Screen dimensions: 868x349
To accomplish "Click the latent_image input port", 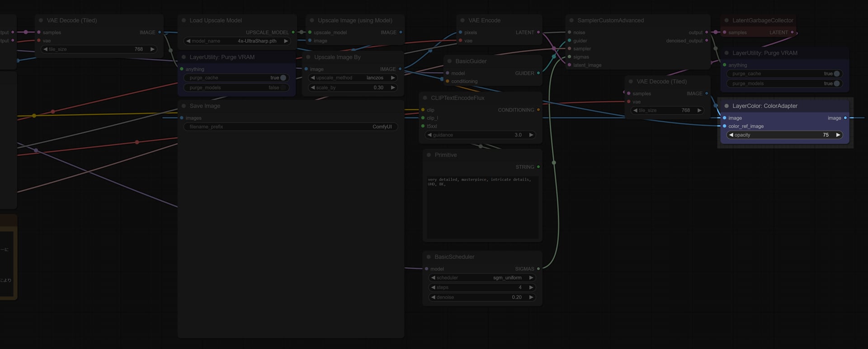I will point(569,65).
